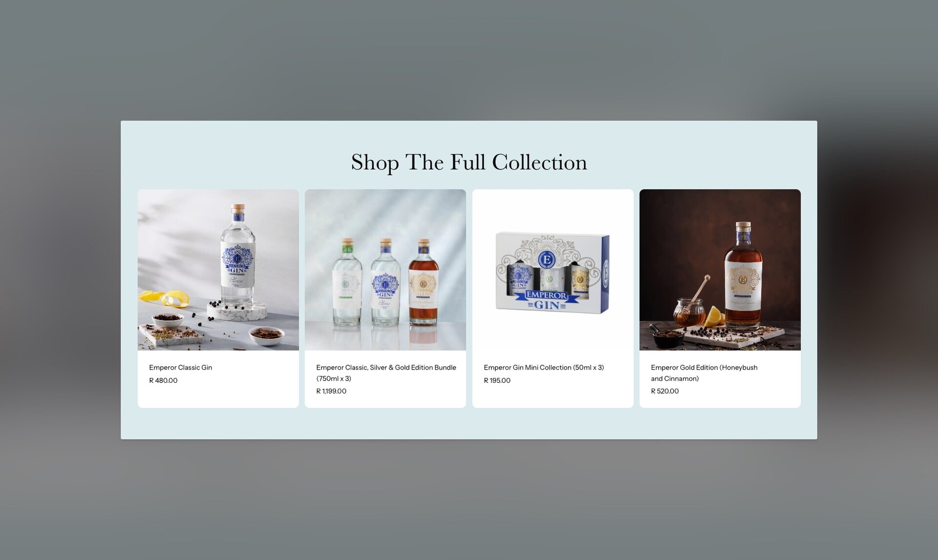Select the R 1,199.00 bundle price
Image resolution: width=938 pixels, height=560 pixels.
pyautogui.click(x=331, y=391)
